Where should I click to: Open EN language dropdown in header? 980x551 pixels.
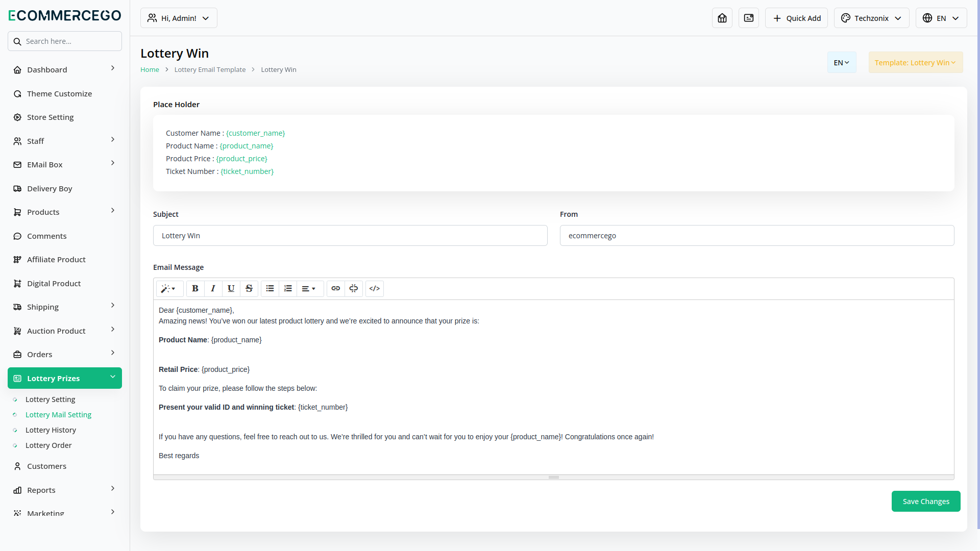coord(941,18)
